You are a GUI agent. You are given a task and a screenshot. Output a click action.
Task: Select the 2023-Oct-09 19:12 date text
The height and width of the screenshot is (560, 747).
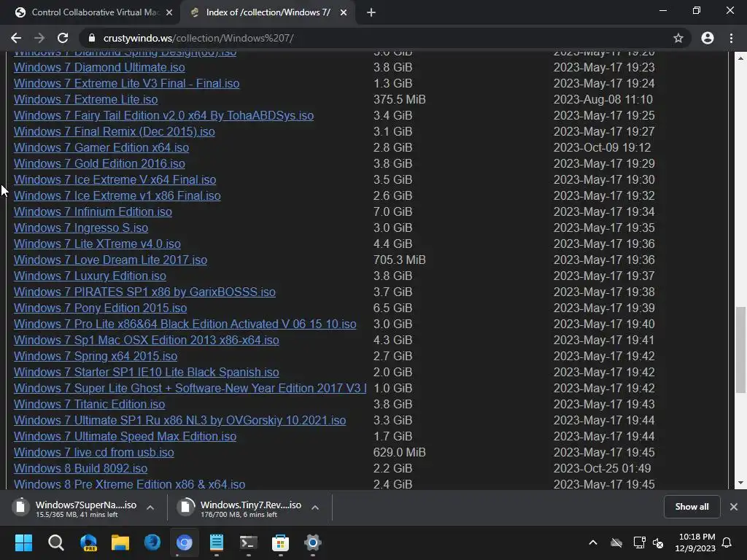click(x=602, y=147)
